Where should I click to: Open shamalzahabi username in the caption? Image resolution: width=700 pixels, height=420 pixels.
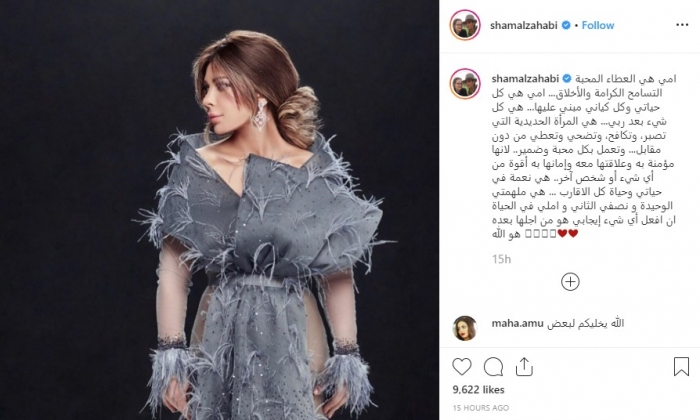[x=525, y=79]
